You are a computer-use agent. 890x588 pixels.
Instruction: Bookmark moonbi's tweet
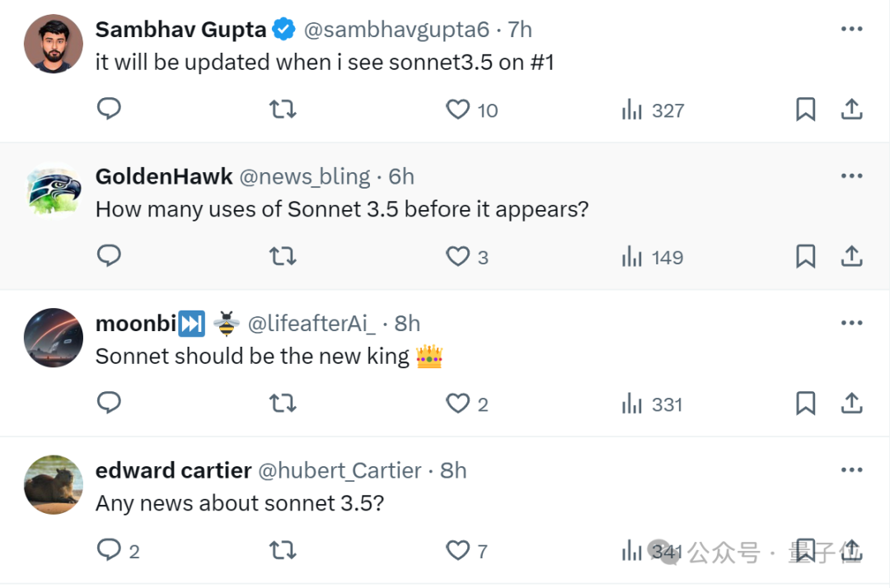click(x=805, y=404)
